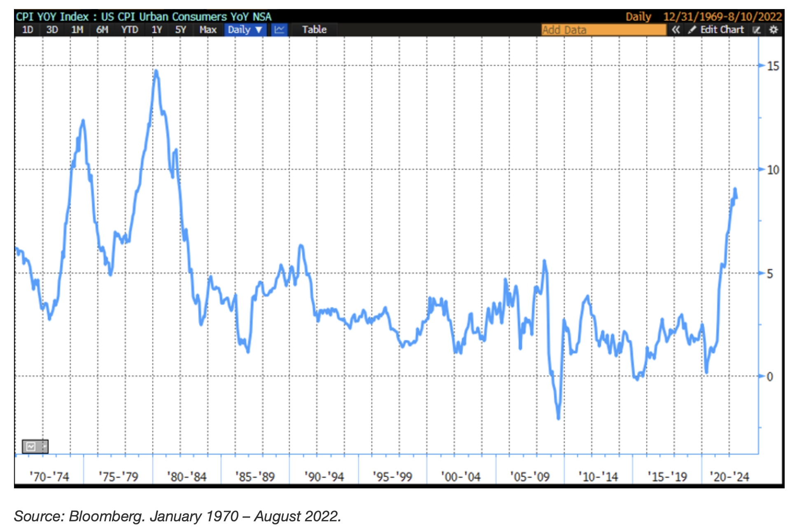Click the '15-'19 axis label
This screenshot has height=532, width=797.
click(x=667, y=477)
